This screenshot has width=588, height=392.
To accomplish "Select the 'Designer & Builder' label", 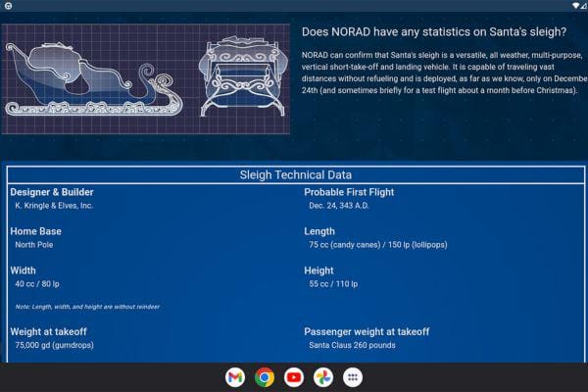I will pos(52,192).
